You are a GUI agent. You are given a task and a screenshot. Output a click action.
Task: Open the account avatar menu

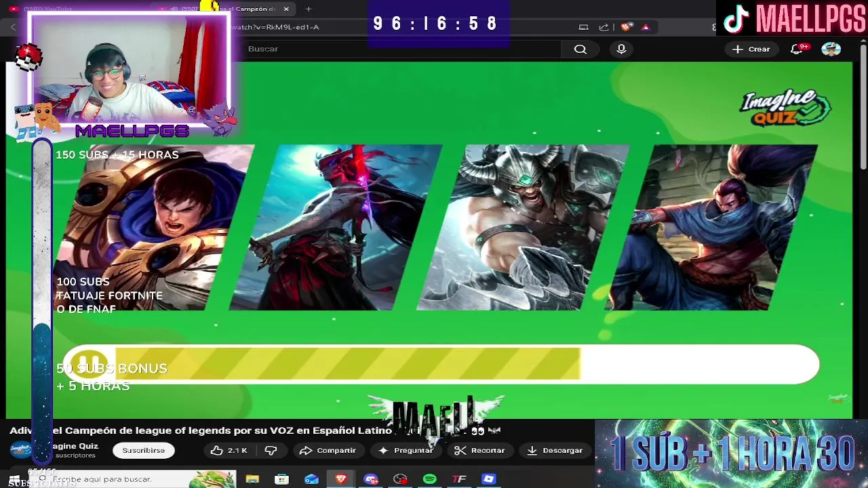coord(831,49)
